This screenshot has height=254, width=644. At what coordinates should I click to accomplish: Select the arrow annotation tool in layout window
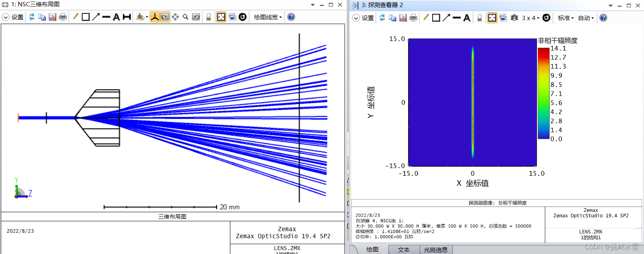tap(96, 17)
